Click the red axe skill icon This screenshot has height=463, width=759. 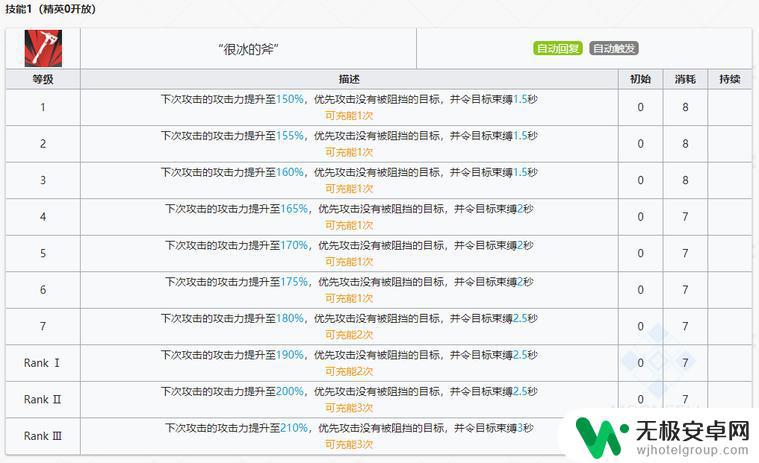[x=43, y=48]
